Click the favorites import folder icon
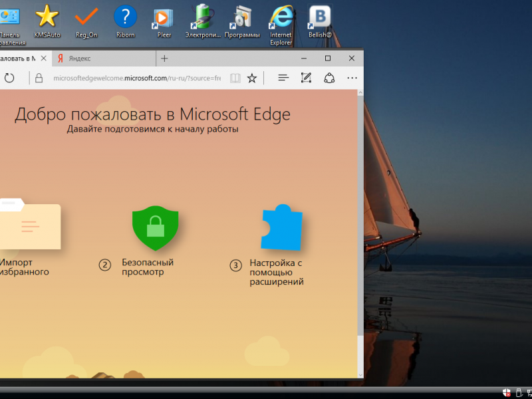Image resolution: width=532 pixels, height=399 pixels. (x=30, y=224)
